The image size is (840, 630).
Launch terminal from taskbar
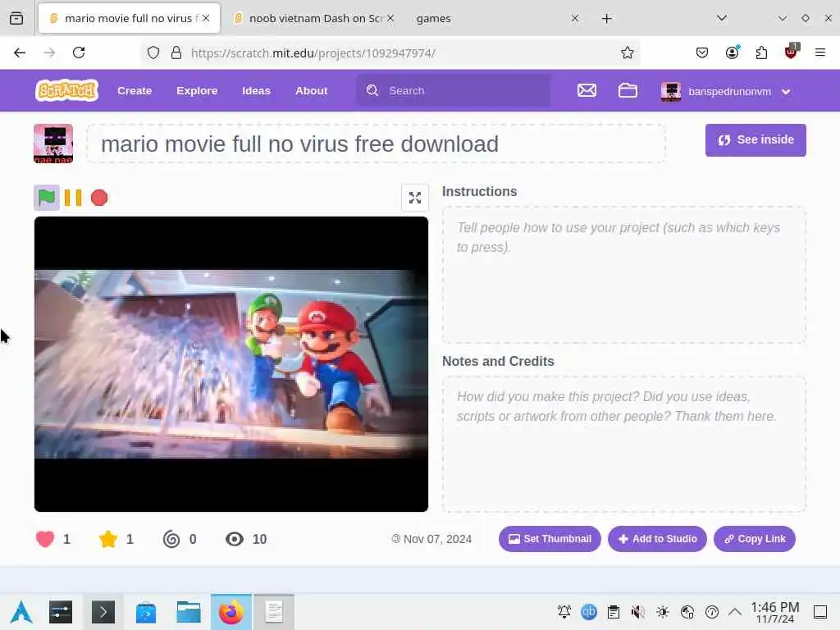coord(103,612)
